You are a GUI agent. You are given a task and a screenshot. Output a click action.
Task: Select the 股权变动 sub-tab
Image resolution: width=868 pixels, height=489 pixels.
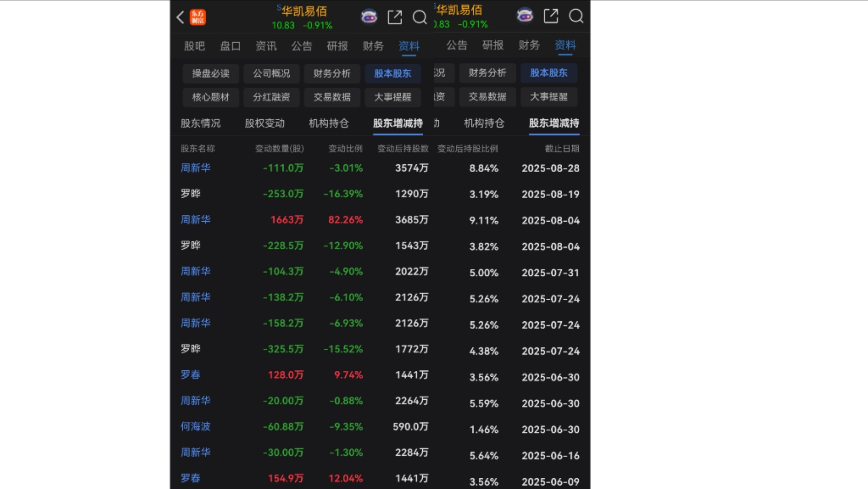click(264, 123)
